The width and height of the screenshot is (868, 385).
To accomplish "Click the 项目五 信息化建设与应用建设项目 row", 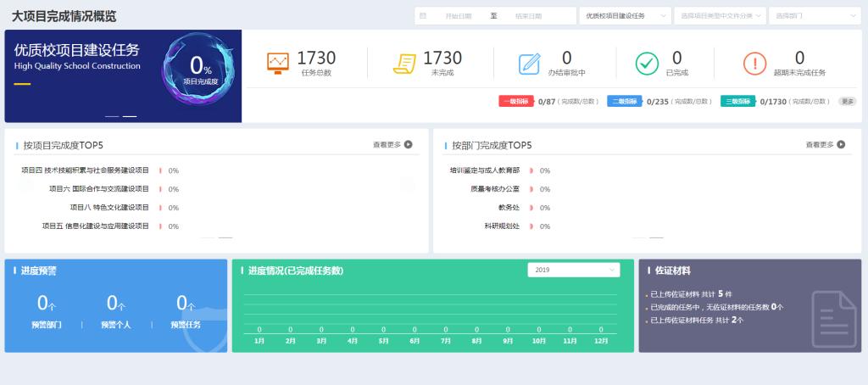I will pyautogui.click(x=110, y=226).
